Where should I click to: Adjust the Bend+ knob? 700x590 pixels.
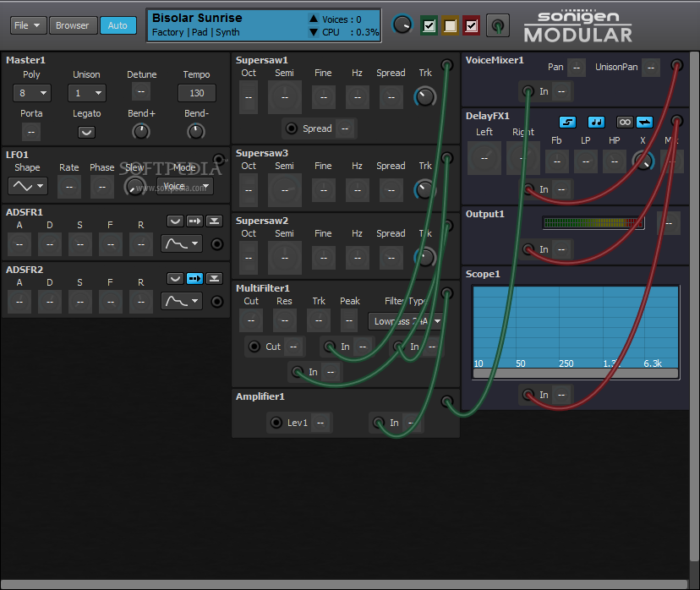141,132
